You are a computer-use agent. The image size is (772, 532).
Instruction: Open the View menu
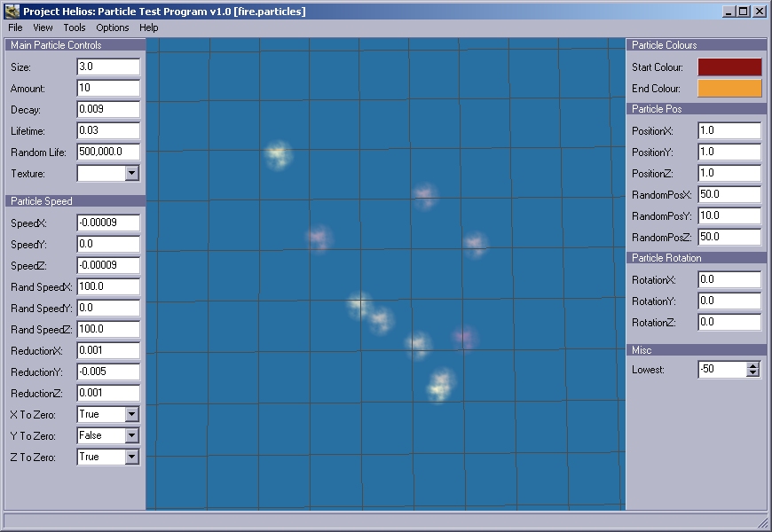43,27
